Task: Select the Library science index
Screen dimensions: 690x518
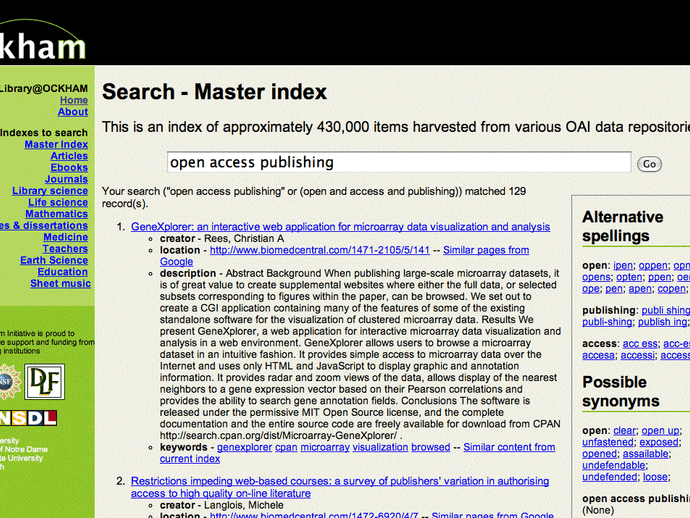Action: (50, 191)
